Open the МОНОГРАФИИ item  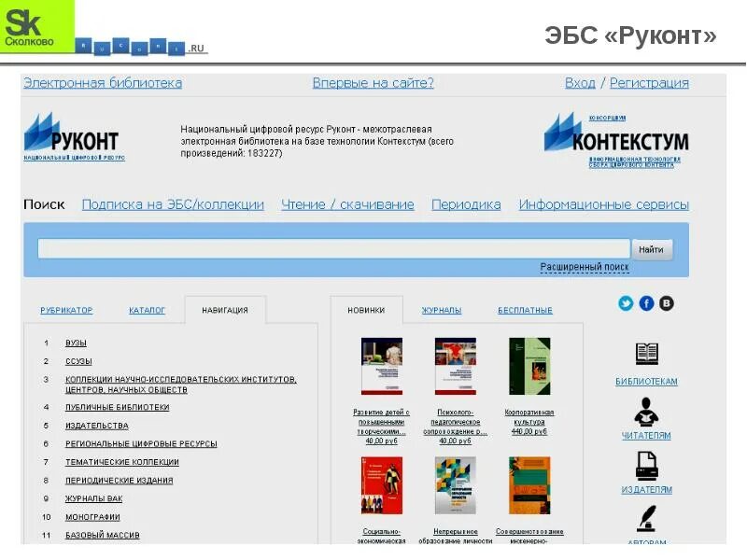pyautogui.click(x=92, y=517)
